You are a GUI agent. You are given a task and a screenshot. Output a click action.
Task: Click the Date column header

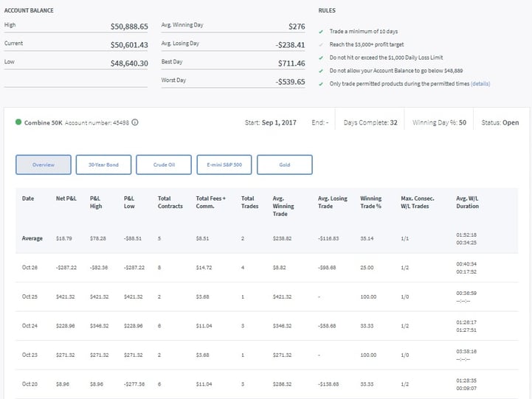click(28, 198)
